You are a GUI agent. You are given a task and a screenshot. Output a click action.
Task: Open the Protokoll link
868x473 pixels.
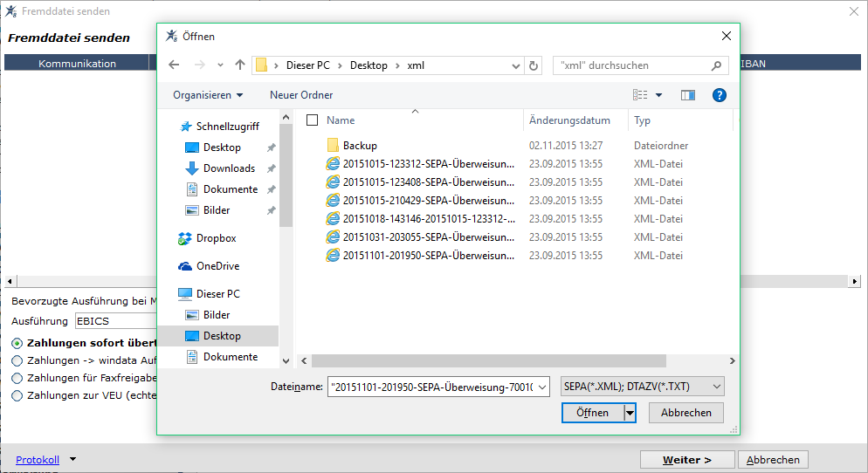[37, 460]
